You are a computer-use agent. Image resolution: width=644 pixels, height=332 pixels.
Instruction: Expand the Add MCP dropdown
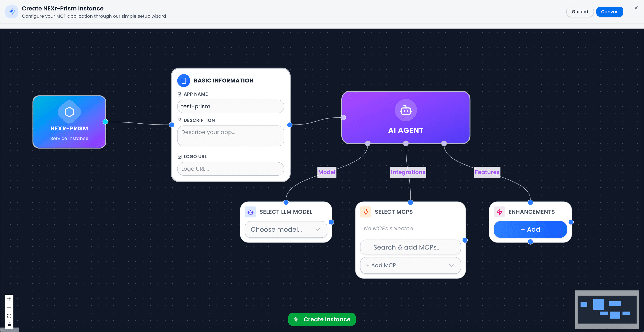tap(410, 265)
